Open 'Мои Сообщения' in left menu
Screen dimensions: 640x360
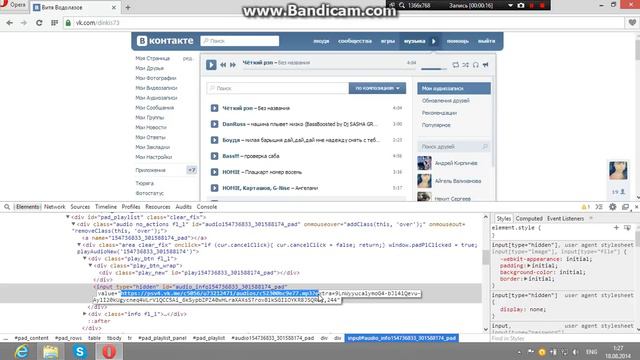coord(154,108)
